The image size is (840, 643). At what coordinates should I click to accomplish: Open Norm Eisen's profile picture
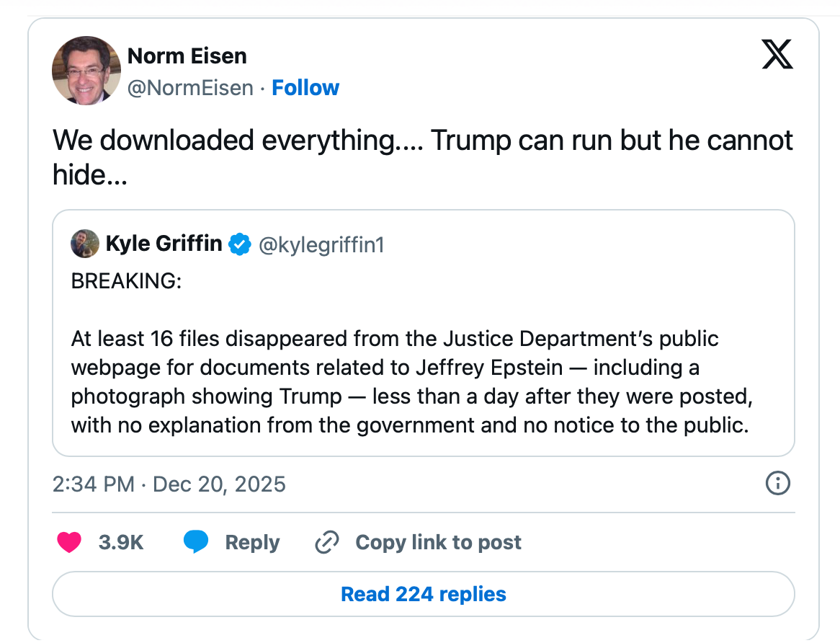[x=86, y=71]
